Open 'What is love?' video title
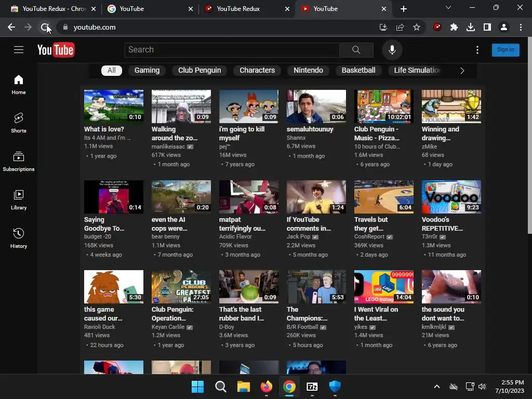Image resolution: width=532 pixels, height=399 pixels. [104, 129]
